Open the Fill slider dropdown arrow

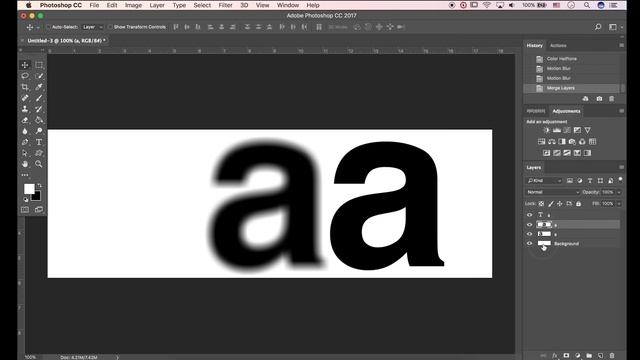(x=619, y=203)
